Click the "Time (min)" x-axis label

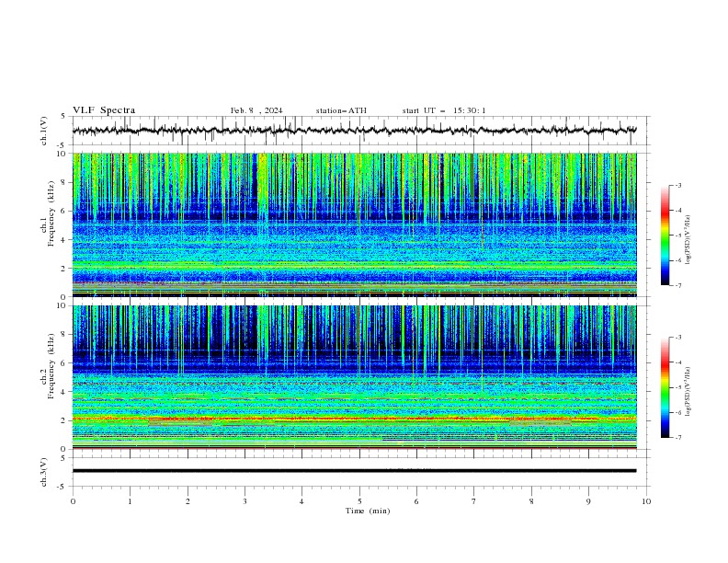[368, 511]
